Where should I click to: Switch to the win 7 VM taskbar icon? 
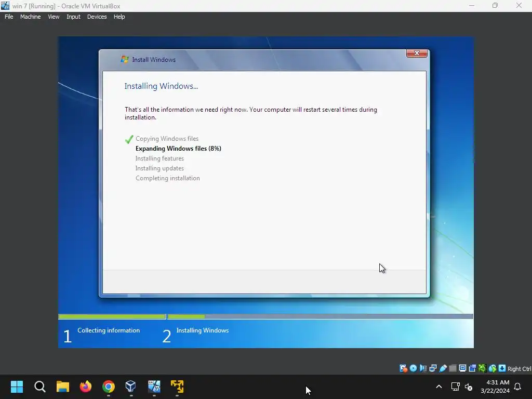(154, 387)
